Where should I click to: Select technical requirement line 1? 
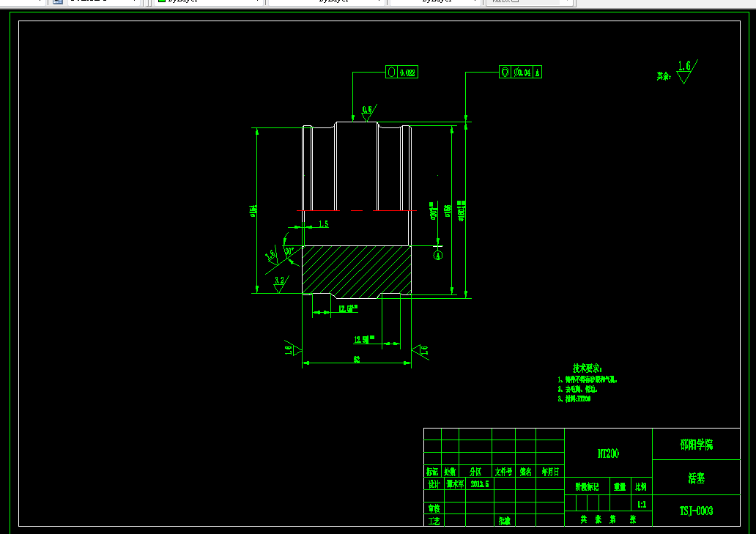(588, 379)
